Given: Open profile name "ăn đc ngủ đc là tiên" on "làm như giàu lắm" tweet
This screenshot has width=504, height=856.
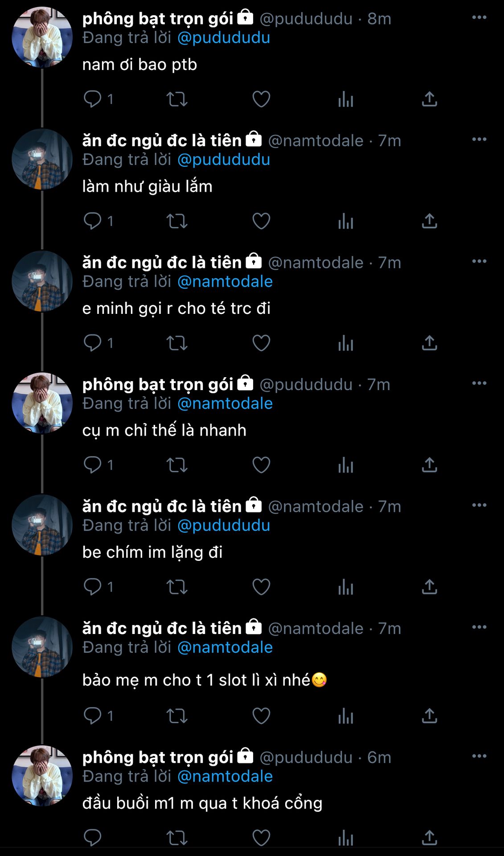Looking at the screenshot, I should (162, 140).
